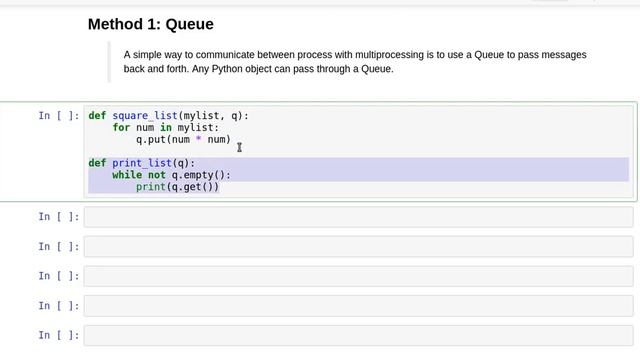Click the 'In [ ]:' prompt of the code cell
This screenshot has width=640, height=360.
pos(59,116)
